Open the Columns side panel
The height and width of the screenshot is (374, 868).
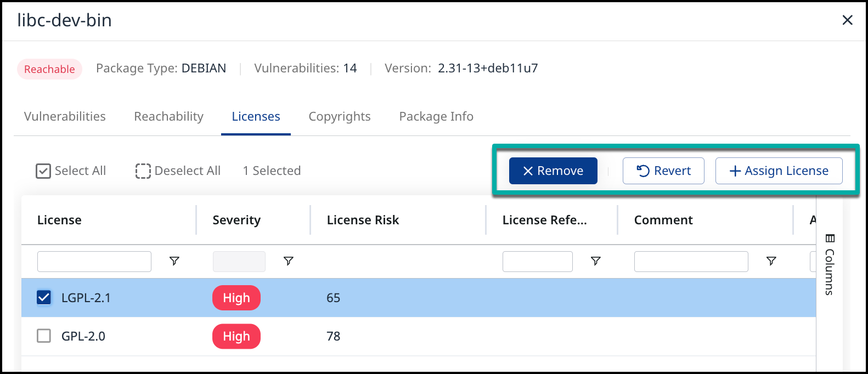(x=830, y=265)
